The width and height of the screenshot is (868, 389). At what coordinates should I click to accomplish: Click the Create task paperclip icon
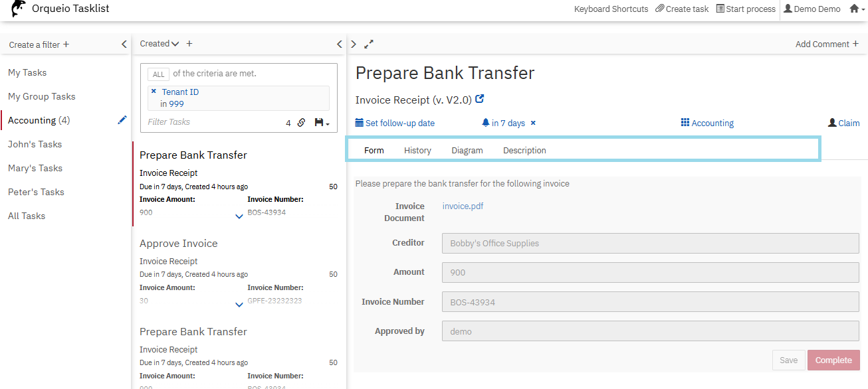pos(659,9)
